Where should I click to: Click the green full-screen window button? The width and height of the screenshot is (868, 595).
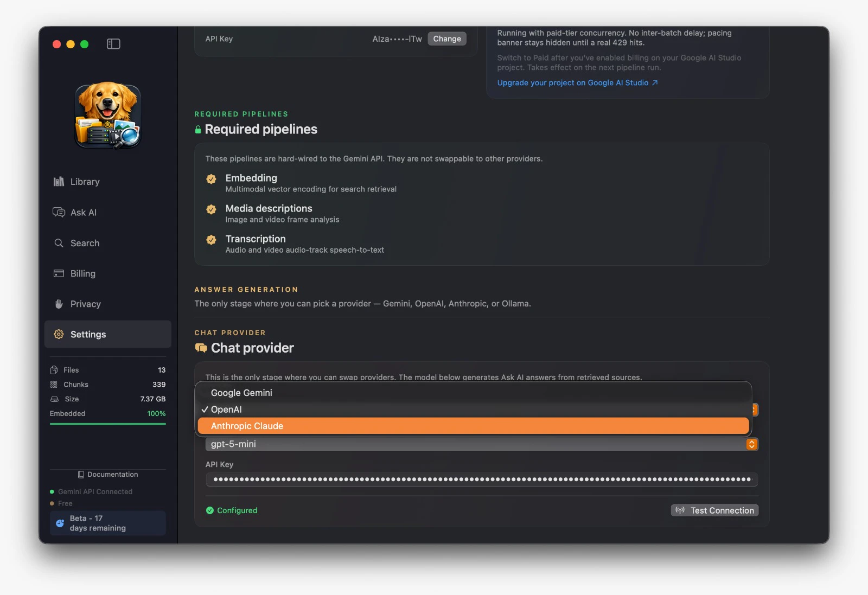click(85, 44)
